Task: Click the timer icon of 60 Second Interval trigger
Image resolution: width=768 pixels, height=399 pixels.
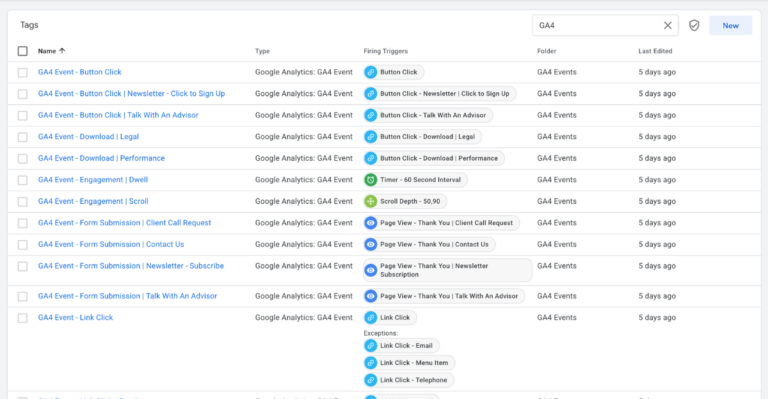Action: [371, 180]
